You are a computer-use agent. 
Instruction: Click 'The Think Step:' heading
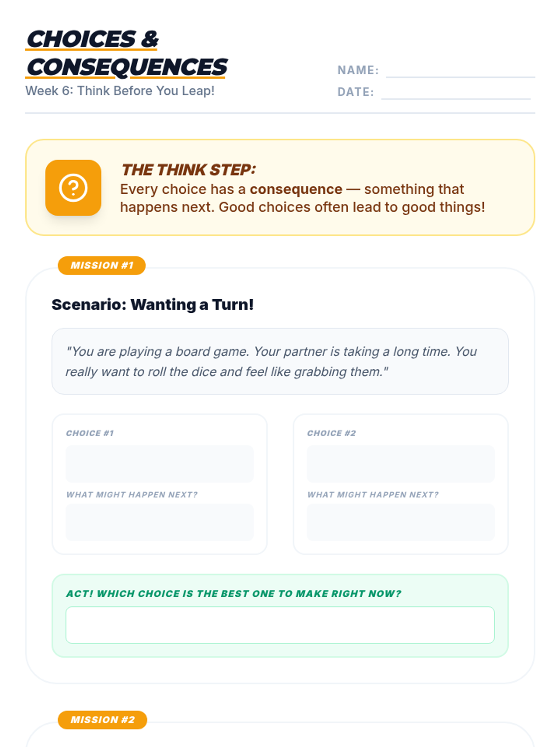[189, 170]
